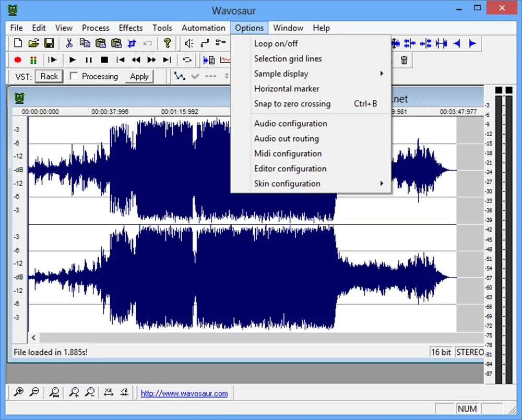Cut selection with the scissors icon
The image size is (522, 420).
point(69,43)
